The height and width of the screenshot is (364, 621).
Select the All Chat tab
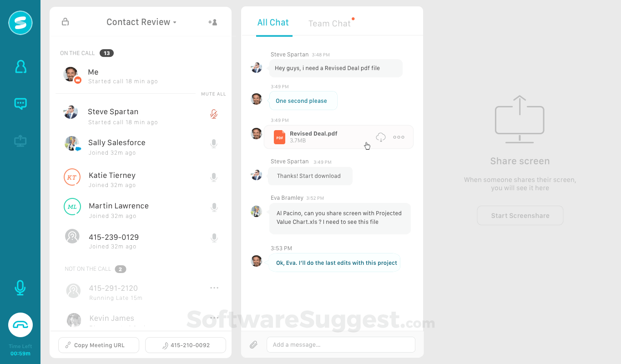click(x=273, y=23)
